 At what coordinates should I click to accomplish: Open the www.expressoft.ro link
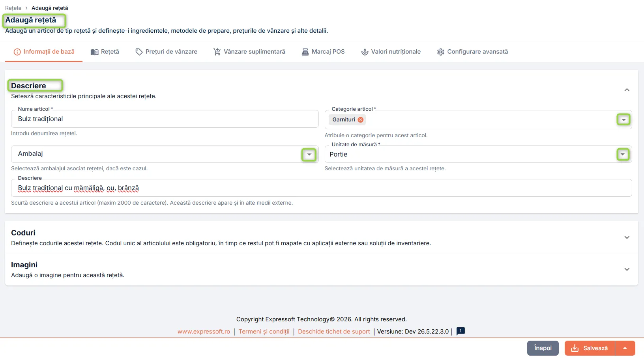(x=204, y=332)
